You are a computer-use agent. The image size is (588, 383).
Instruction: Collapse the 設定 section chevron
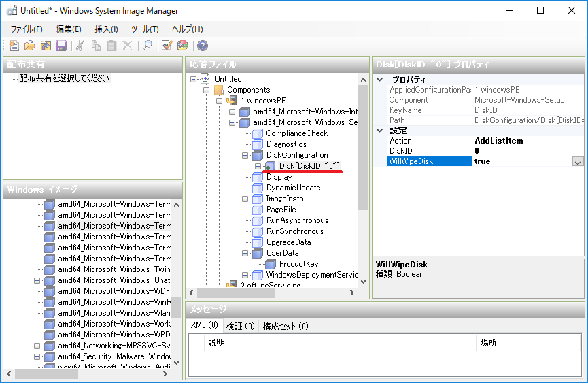pos(380,131)
